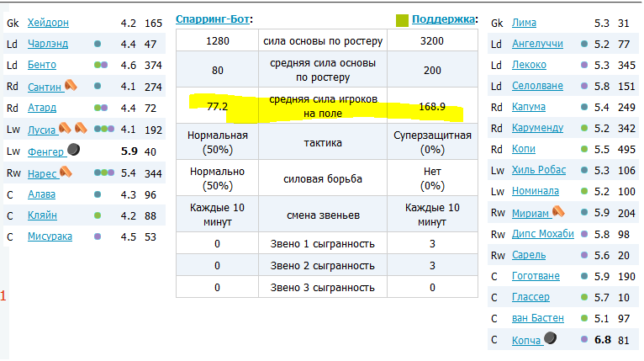
Task: Click the purple dot in Мисурака row
Action: [98, 236]
